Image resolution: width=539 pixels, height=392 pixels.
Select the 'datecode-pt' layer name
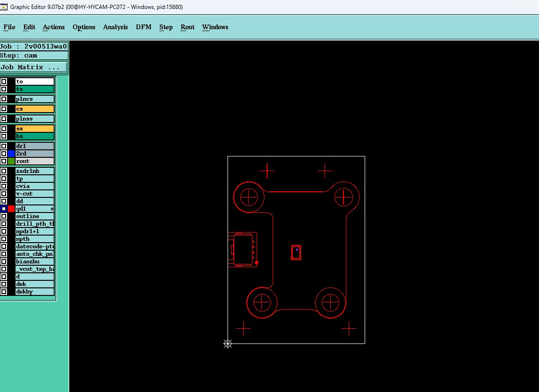(35, 246)
